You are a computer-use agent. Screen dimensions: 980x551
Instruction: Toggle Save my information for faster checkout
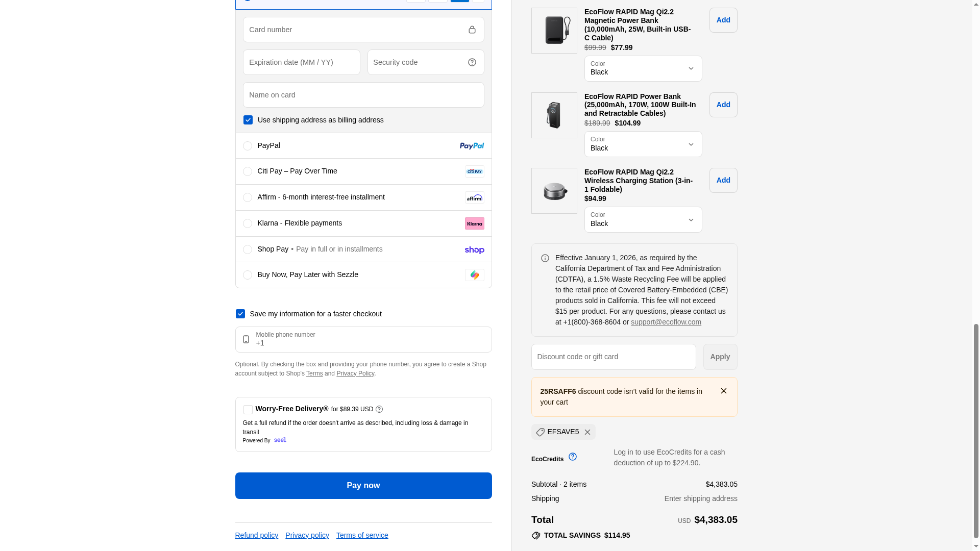tap(240, 314)
